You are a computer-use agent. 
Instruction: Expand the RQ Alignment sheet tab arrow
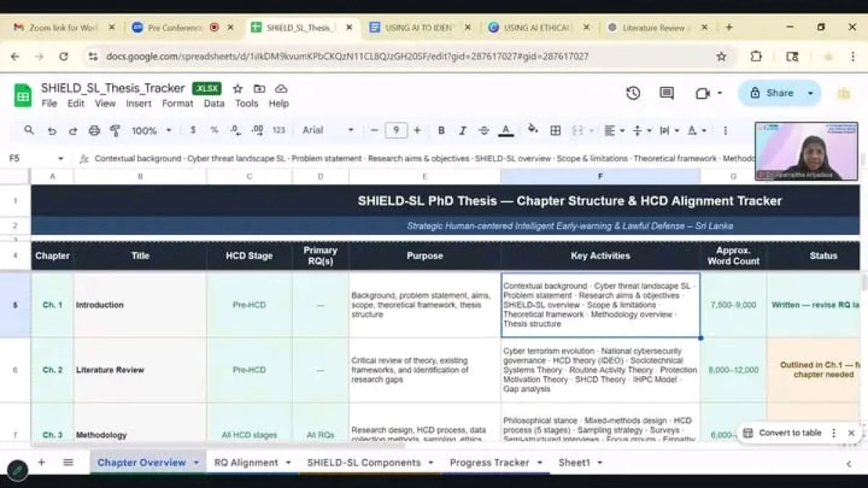(289, 463)
